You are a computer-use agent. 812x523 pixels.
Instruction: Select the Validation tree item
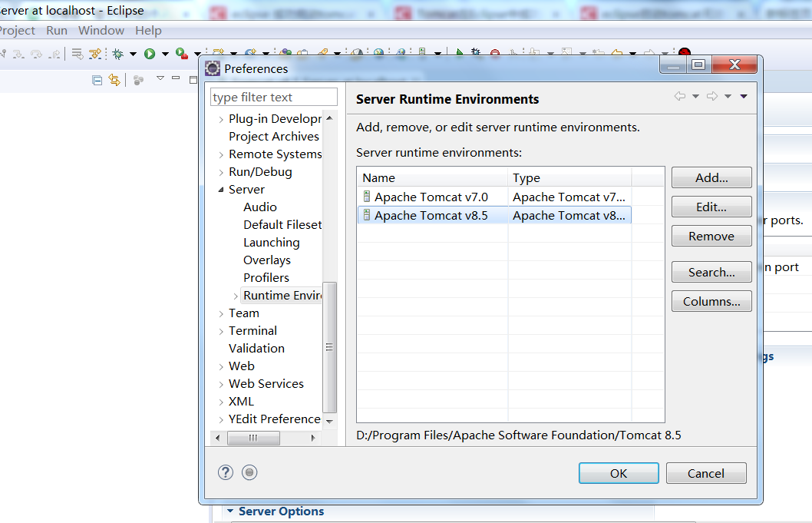(256, 349)
